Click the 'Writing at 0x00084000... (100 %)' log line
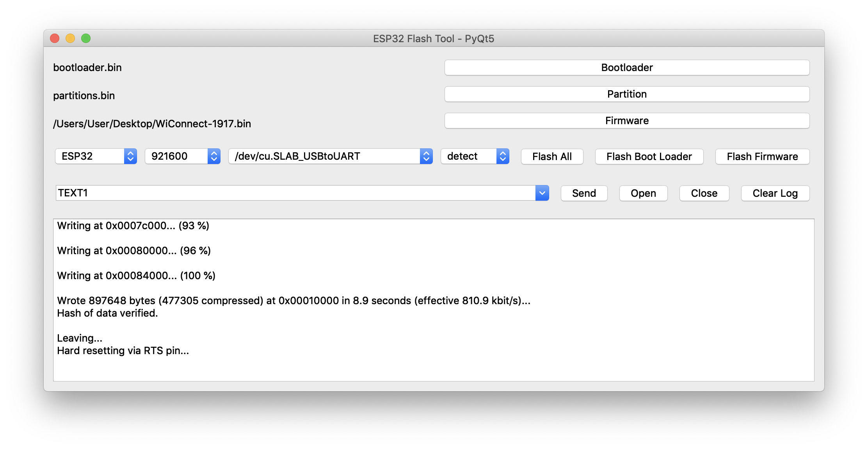 [x=136, y=276]
